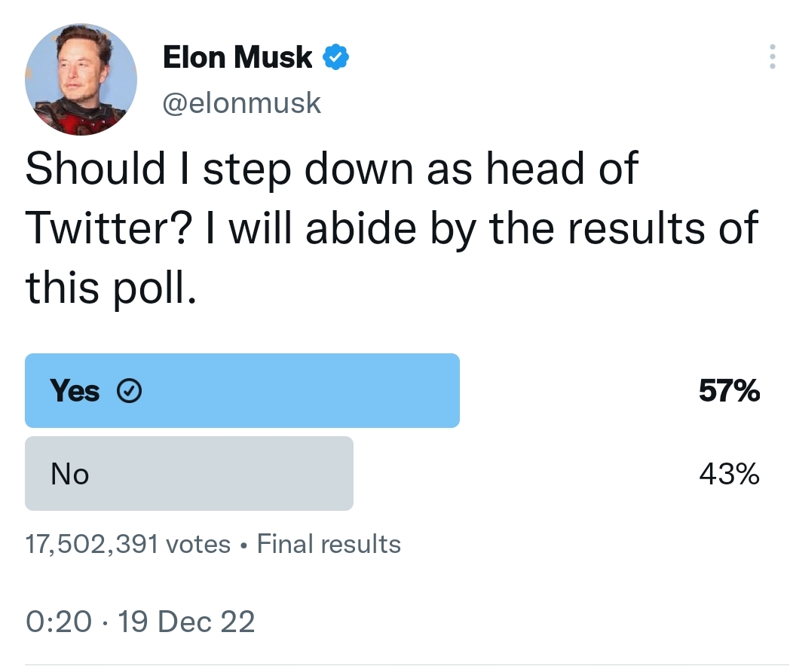The width and height of the screenshot is (790, 672).
Task: Click the No label text
Action: (x=69, y=474)
